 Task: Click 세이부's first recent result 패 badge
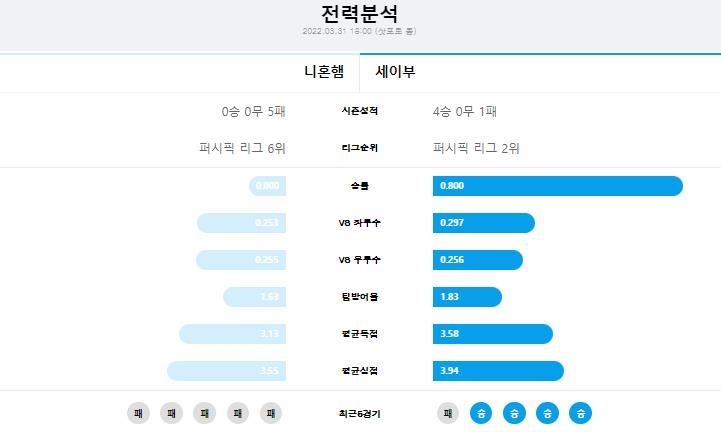(448, 413)
